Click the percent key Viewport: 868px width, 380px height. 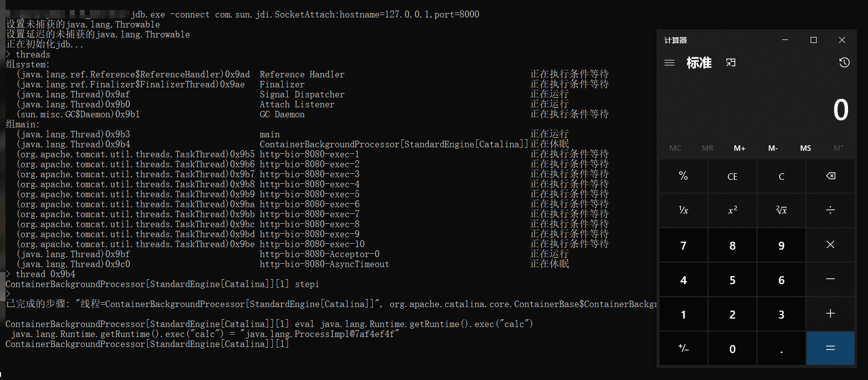pyautogui.click(x=683, y=176)
